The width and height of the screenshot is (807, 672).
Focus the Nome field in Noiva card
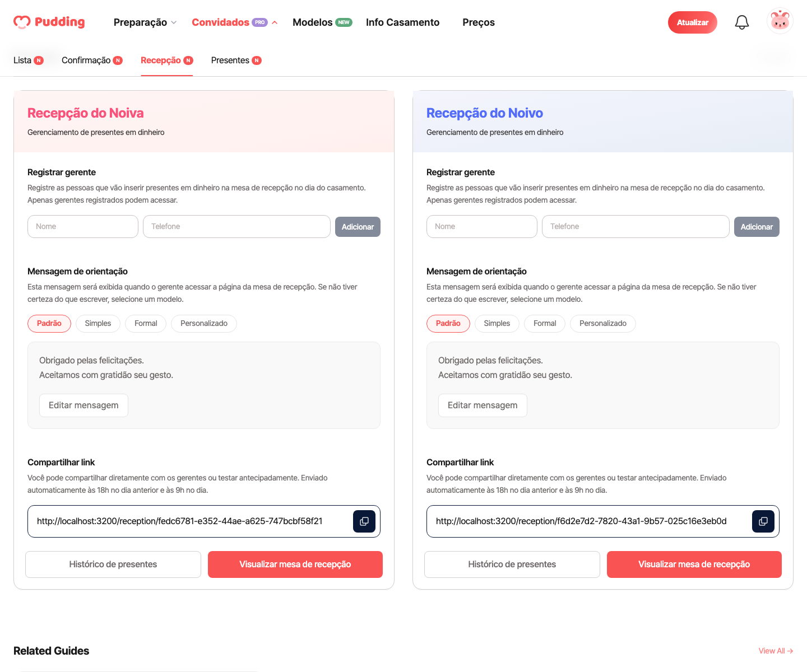tap(83, 226)
